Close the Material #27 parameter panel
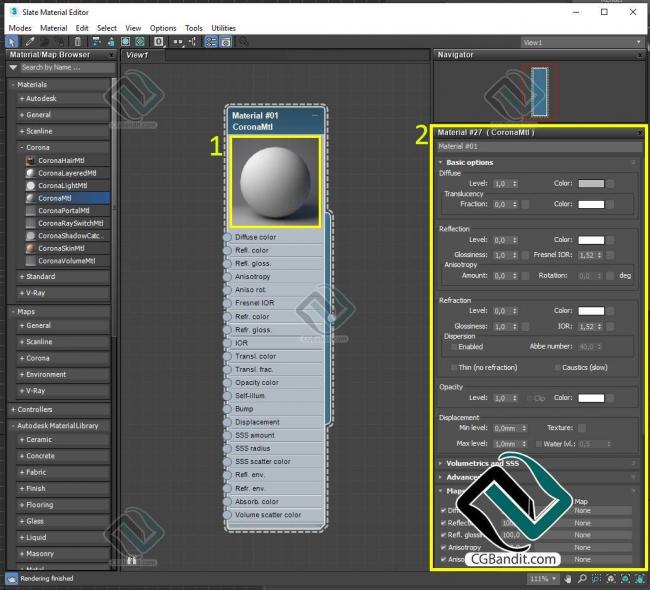Viewport: 650px width, 590px height. point(640,133)
